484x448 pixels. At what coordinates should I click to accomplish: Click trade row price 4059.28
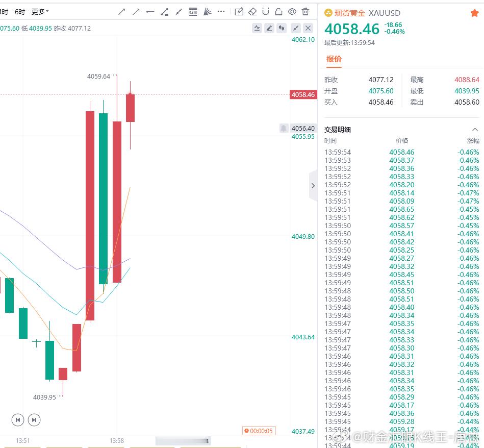(x=401, y=421)
